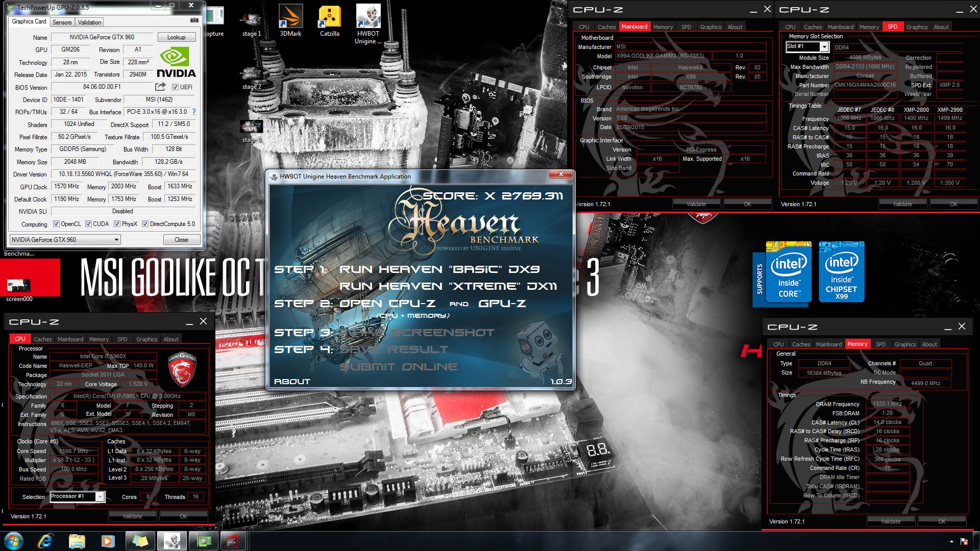Expand the Processor #1 selection dropdown

click(x=101, y=496)
